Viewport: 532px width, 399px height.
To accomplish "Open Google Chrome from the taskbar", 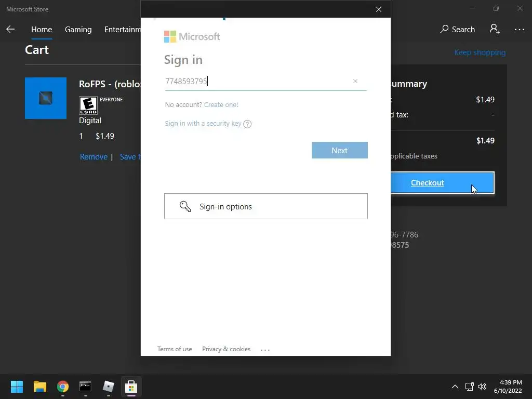I will coord(63,387).
